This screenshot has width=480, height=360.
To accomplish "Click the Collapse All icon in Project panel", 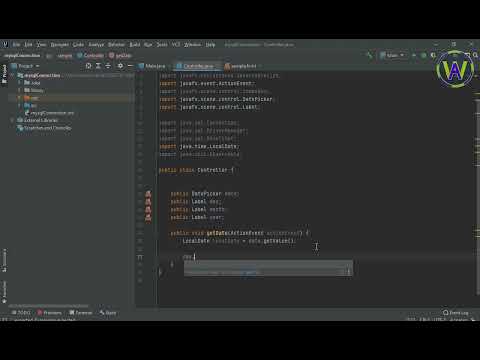I will click(108, 66).
